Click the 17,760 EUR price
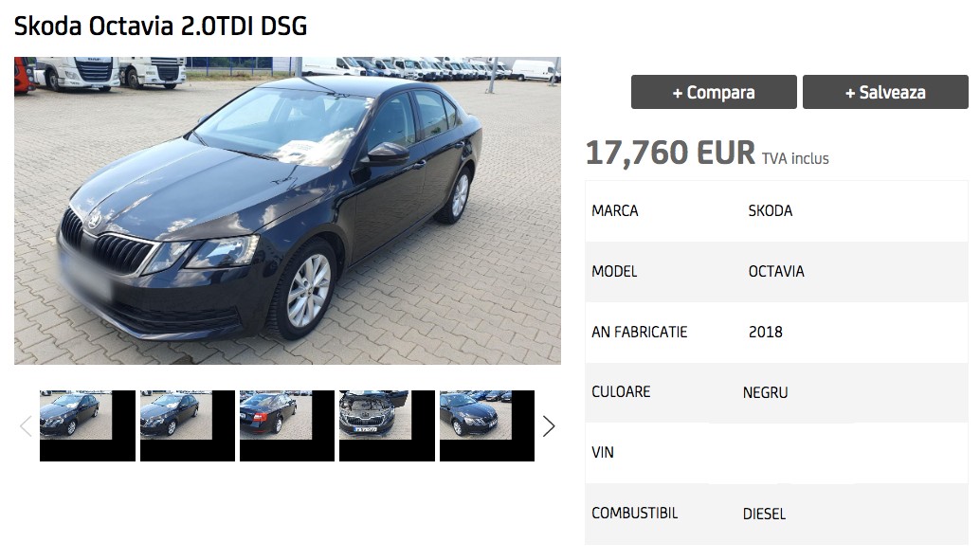Screen dimensions: 980x560 pyautogui.click(x=670, y=153)
